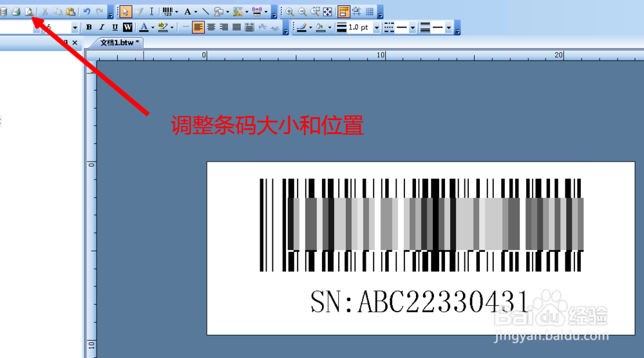Viewport: 644px width, 358px height.
Task: Zoom in with the plus magnifier
Action: coord(290,12)
